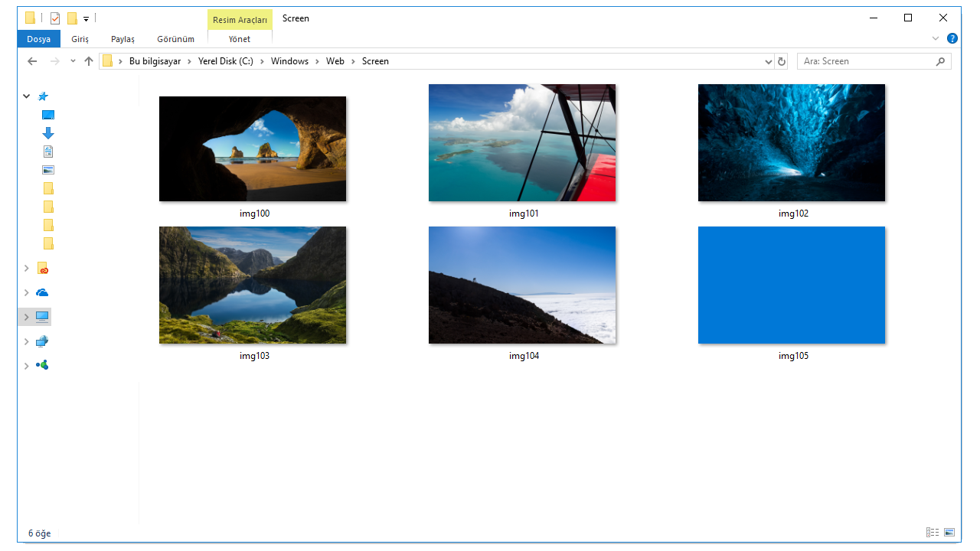Viewport: 980px width, 551px height.
Task: Open the Quick access star icon in sidebar
Action: click(x=43, y=96)
